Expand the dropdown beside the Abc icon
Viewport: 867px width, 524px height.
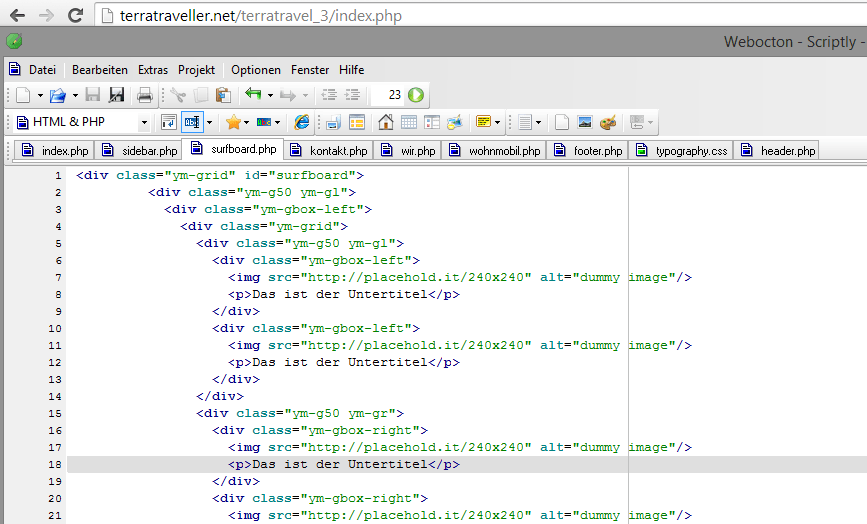tap(210, 122)
